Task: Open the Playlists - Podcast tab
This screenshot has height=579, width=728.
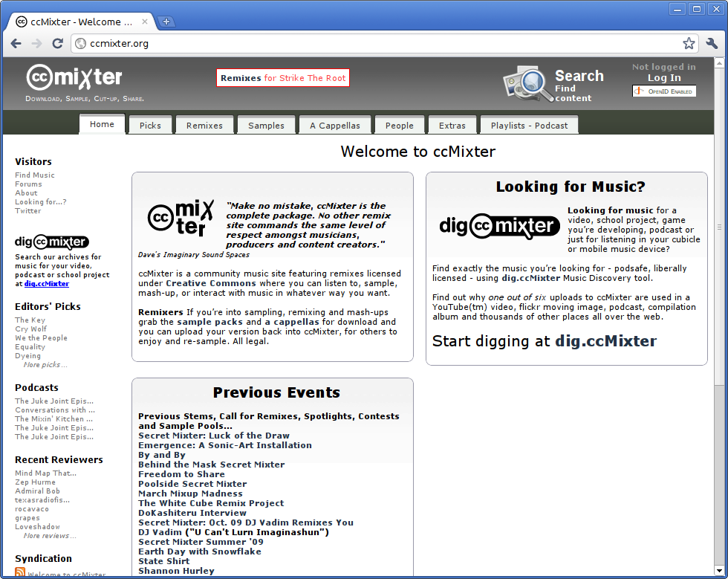Action: pyautogui.click(x=529, y=125)
